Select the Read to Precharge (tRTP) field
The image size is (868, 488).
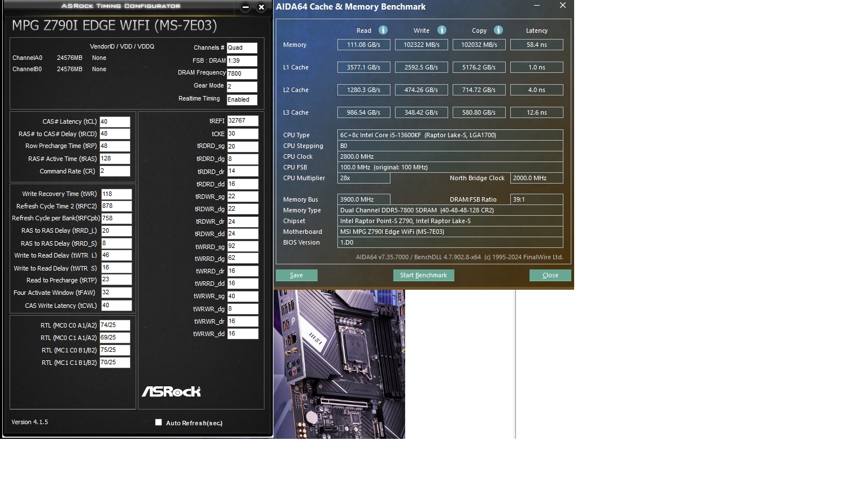(116, 280)
